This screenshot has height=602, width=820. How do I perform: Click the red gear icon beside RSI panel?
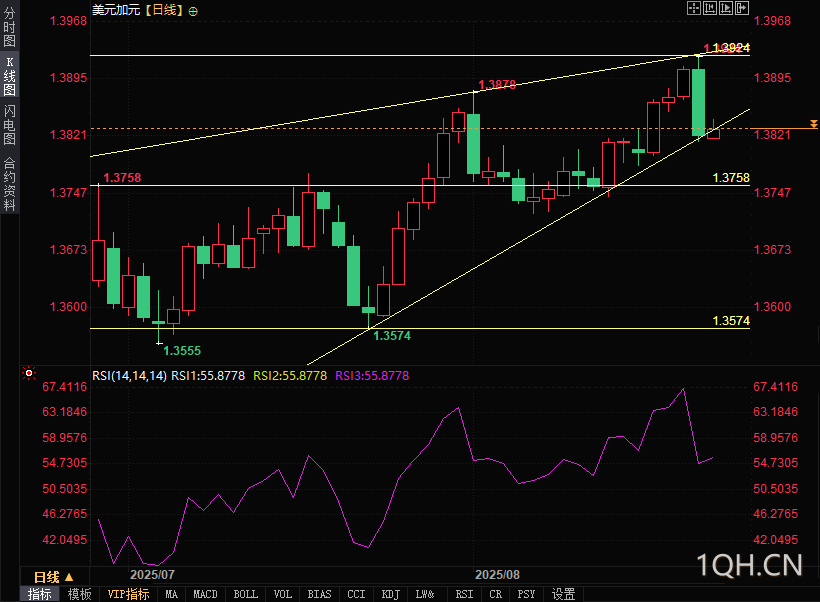click(x=30, y=374)
